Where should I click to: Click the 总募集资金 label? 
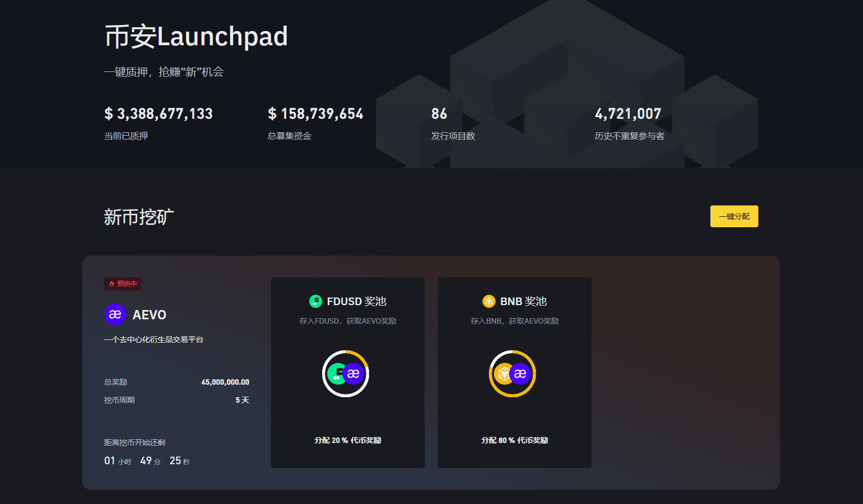(289, 136)
